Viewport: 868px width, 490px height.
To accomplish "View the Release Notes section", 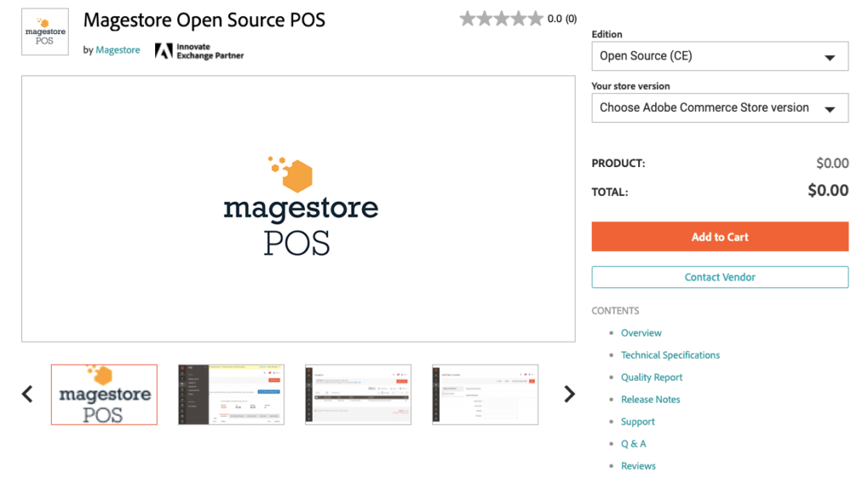I will [650, 399].
